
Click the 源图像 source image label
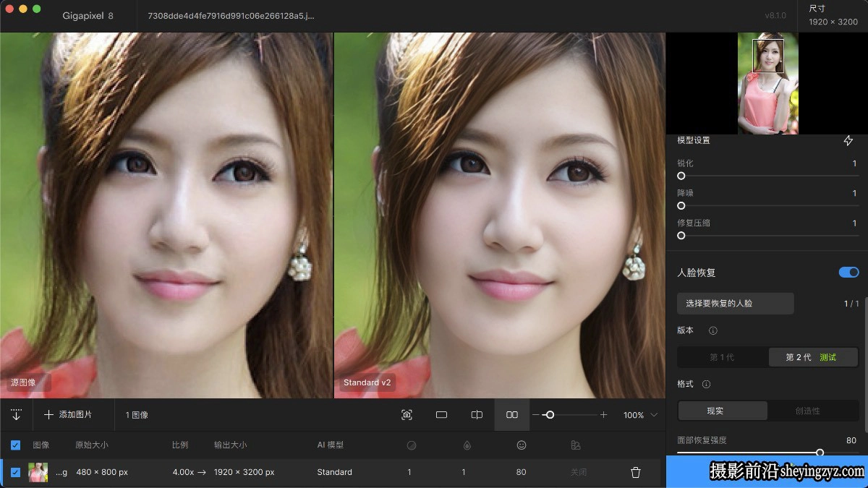tap(23, 382)
